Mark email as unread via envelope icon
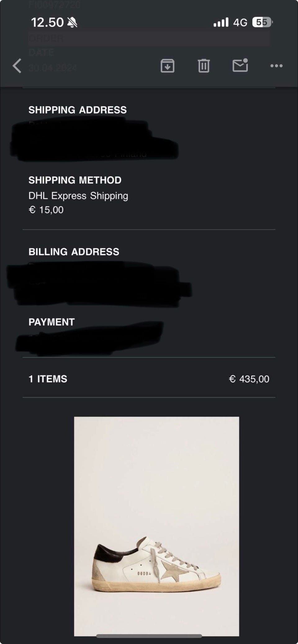The image size is (298, 644). (x=240, y=65)
